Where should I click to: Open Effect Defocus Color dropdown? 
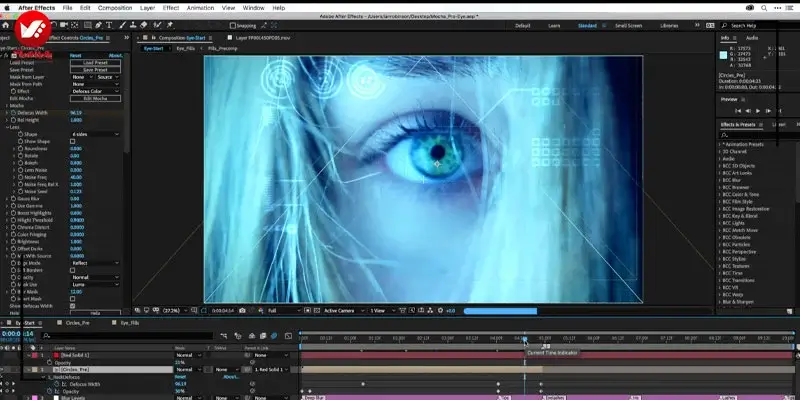[95, 91]
